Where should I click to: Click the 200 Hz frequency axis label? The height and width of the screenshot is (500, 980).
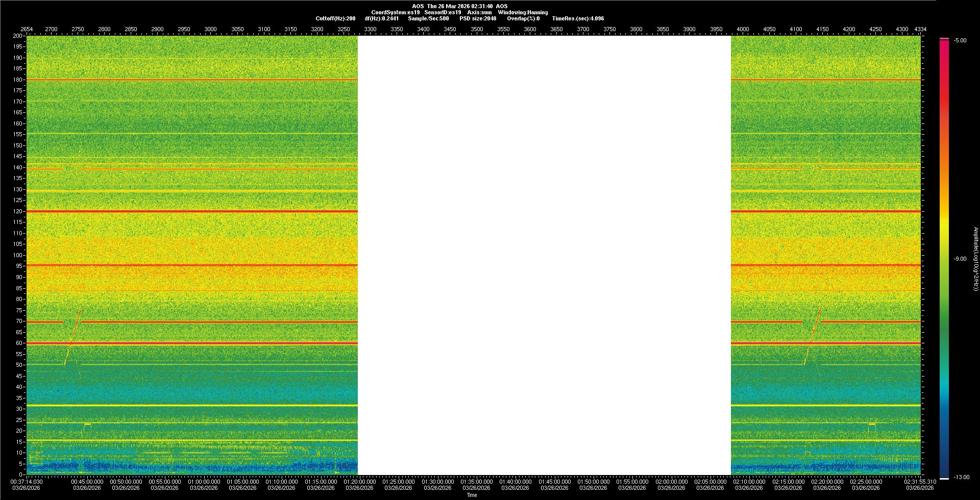(17, 36)
